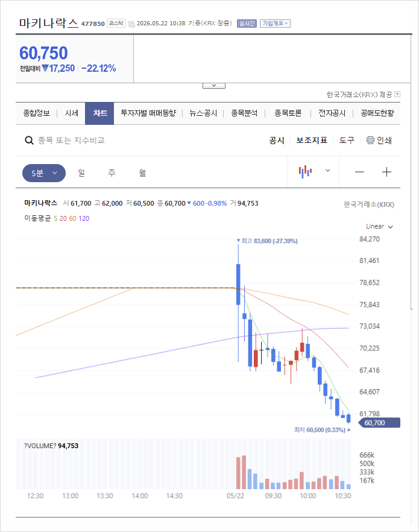Switch to the 시세 tab
Screen dimensions: 419x532
tap(71, 113)
